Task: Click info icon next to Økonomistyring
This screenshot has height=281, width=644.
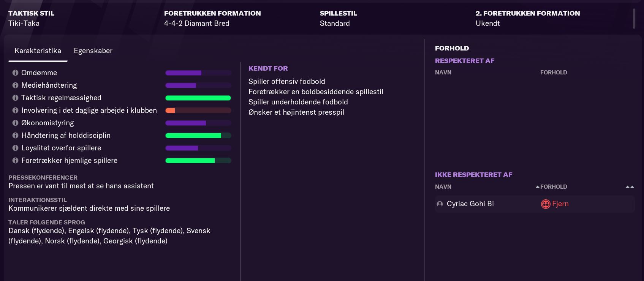Action: 15,123
